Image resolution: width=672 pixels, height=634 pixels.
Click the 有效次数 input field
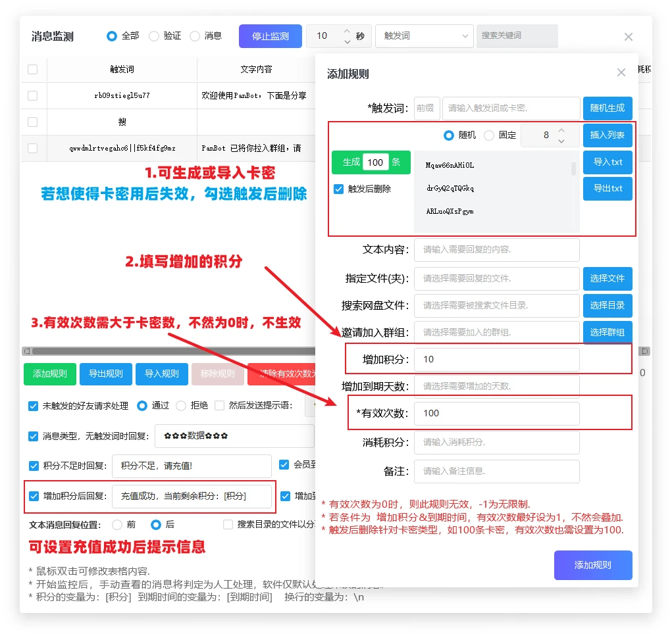[x=496, y=414]
